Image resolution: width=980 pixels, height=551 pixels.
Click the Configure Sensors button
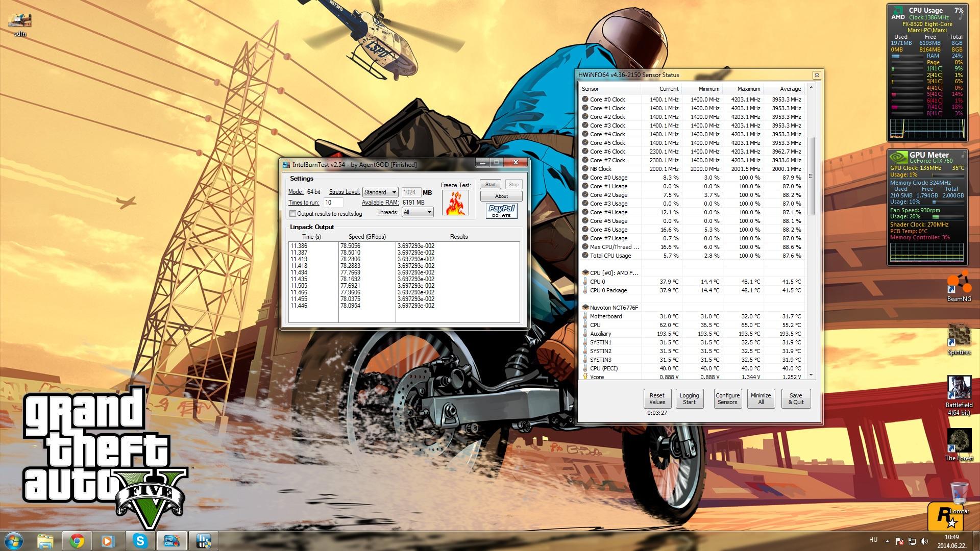click(727, 398)
